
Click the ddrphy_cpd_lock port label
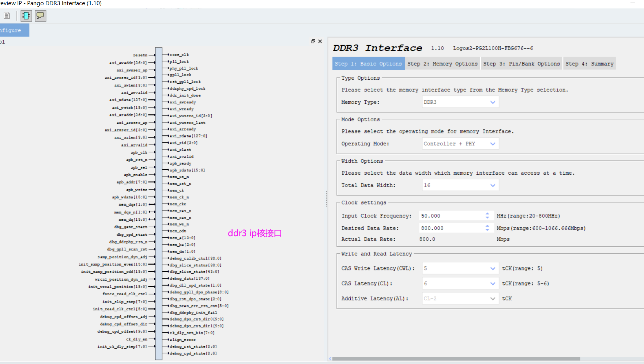tap(187, 88)
